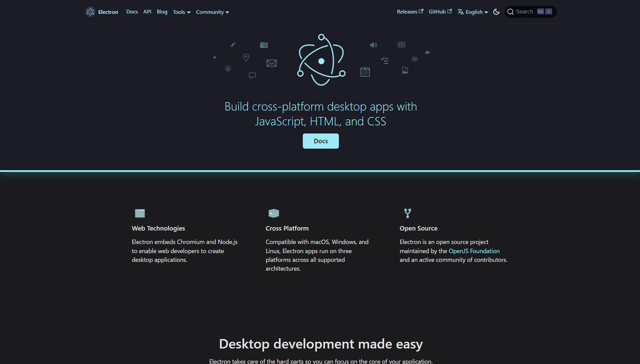The image size is (640, 364).
Task: Click the Electron brand name text
Action: pyautogui.click(x=108, y=12)
